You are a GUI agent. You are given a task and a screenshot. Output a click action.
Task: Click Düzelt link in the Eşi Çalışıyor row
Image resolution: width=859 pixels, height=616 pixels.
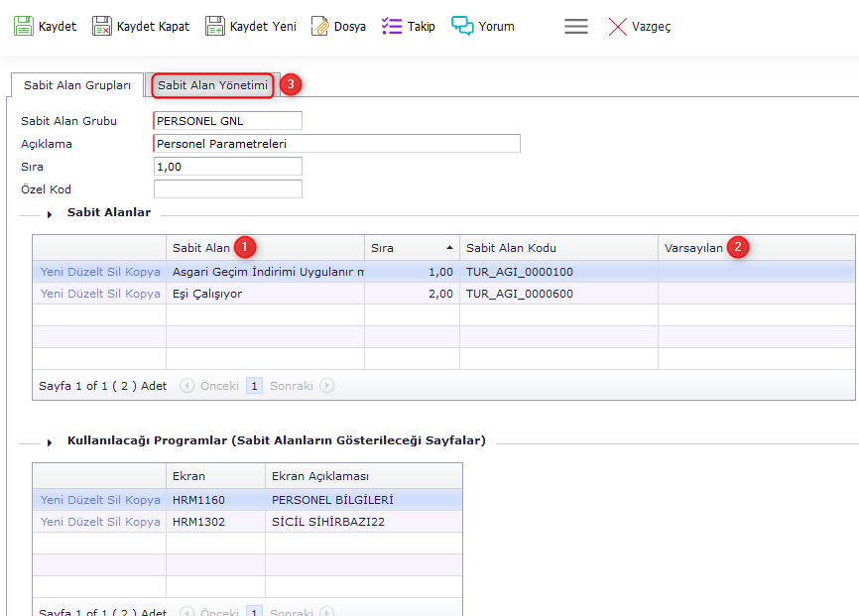(x=85, y=294)
